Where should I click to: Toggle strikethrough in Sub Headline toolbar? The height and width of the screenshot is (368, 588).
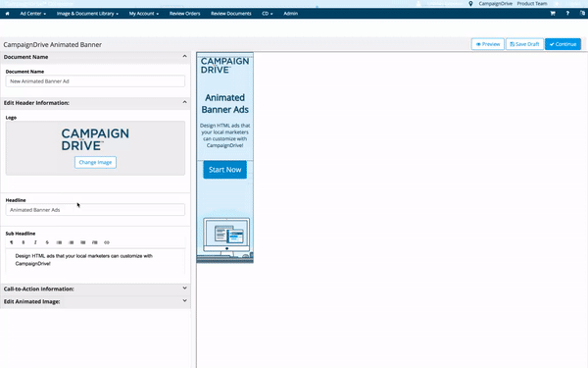point(47,242)
